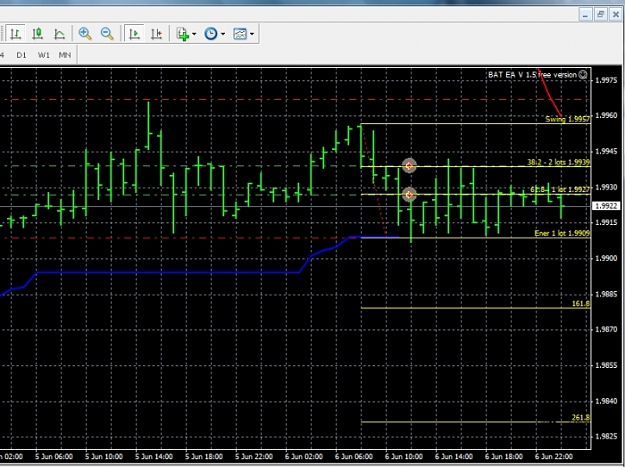The image size is (625, 467).
Task: Open the periodicity clock icon
Action: [x=211, y=34]
